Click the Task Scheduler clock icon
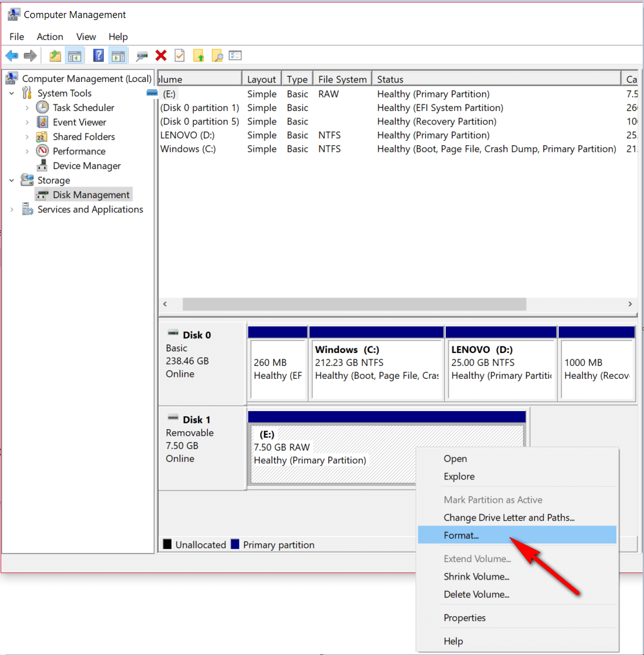The height and width of the screenshot is (655, 644). (x=42, y=107)
